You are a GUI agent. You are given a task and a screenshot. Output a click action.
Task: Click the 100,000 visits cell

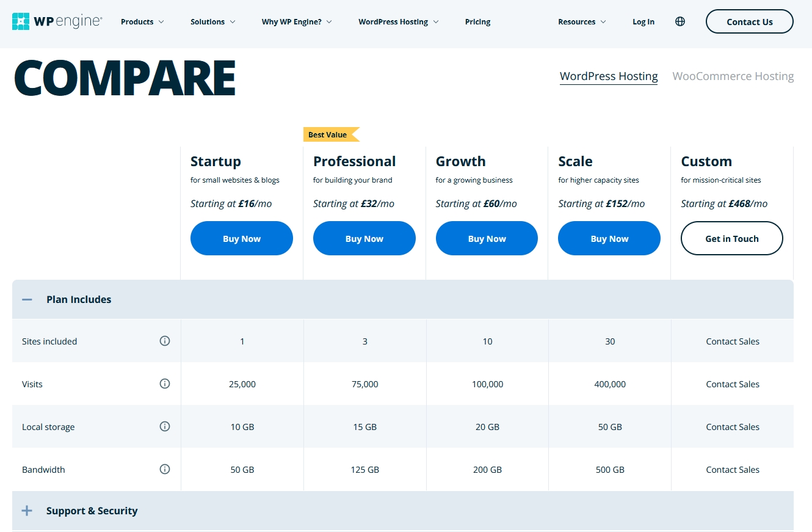pos(487,384)
